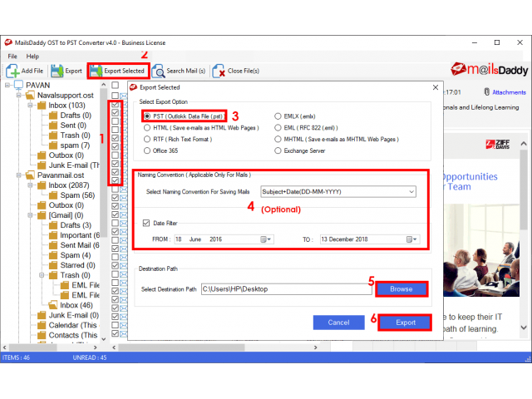Select the Junk E-mail (0) folder row

[68, 315]
